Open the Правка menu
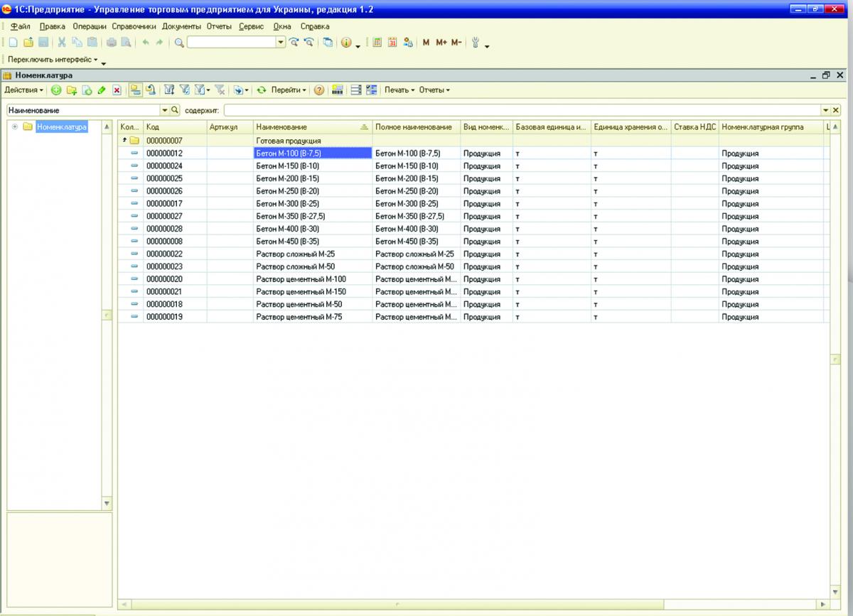The height and width of the screenshot is (616, 853). point(53,26)
